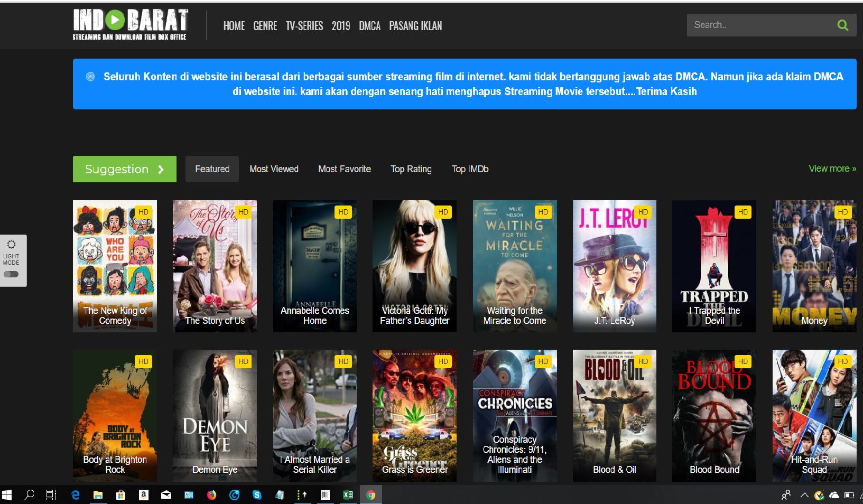Switch to the Top Rating tab

pos(411,169)
